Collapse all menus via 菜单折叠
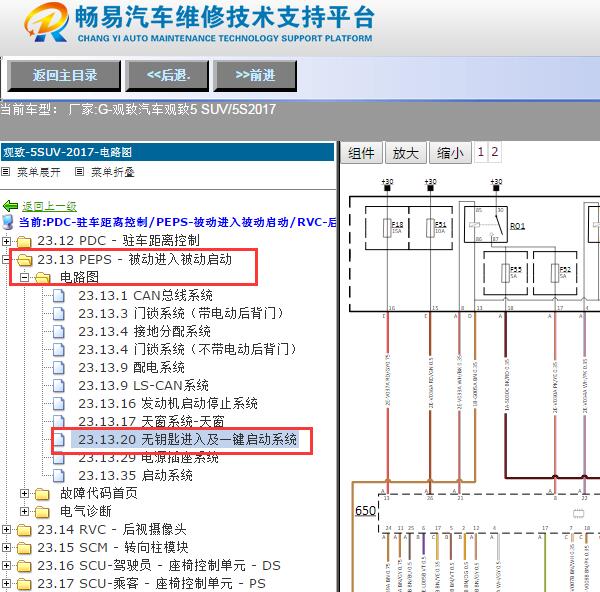 click(x=112, y=172)
